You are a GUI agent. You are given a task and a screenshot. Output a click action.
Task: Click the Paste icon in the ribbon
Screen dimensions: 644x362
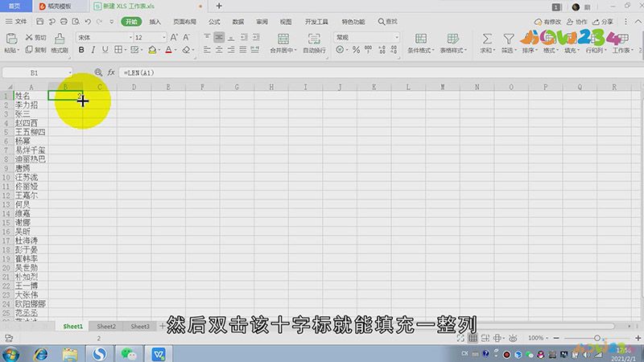(11, 39)
